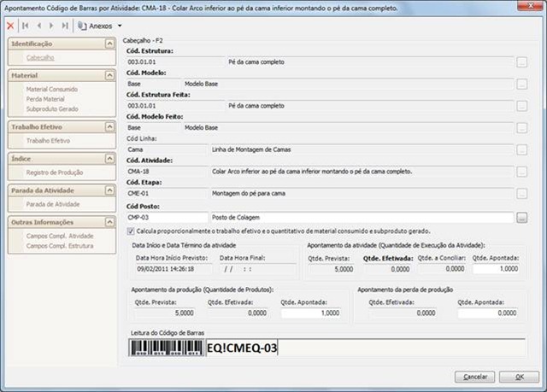Image resolution: width=547 pixels, height=392 pixels.
Task: Click the barcode image icon
Action: [166, 348]
